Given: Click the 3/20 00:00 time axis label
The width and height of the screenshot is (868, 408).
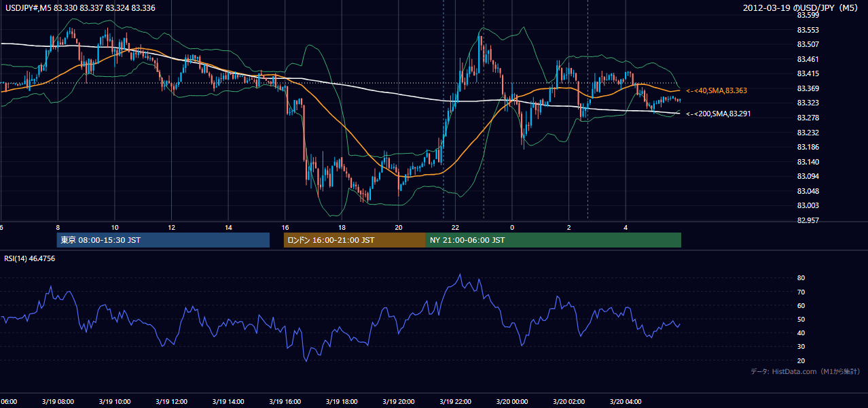Looking at the screenshot, I should click(512, 402).
